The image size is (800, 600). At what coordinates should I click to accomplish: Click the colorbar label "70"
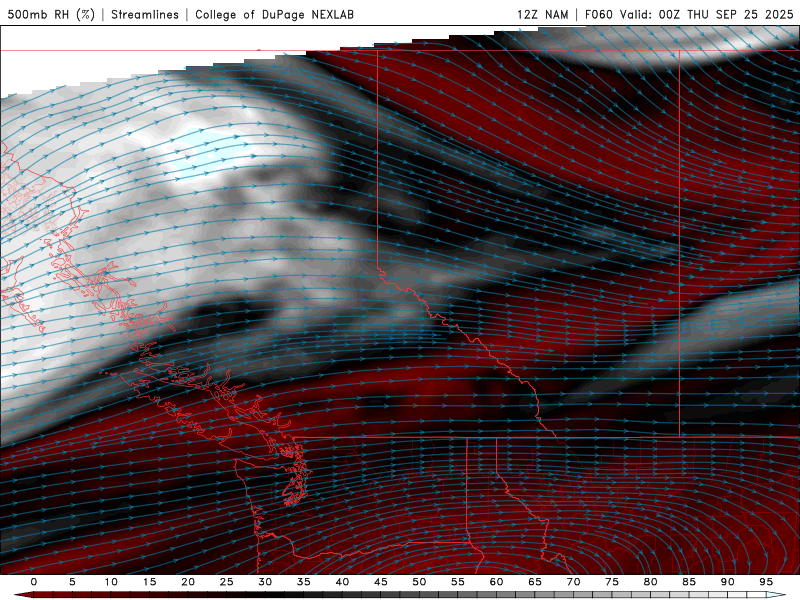pos(573,582)
